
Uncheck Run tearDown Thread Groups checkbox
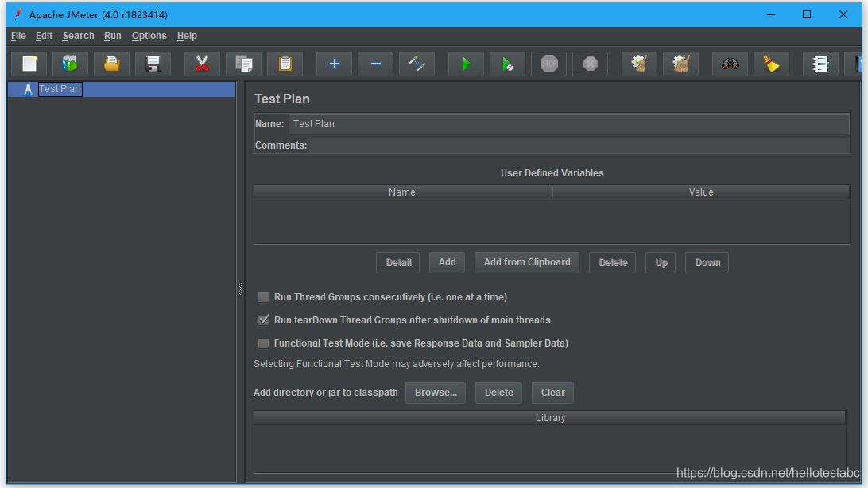click(x=264, y=320)
